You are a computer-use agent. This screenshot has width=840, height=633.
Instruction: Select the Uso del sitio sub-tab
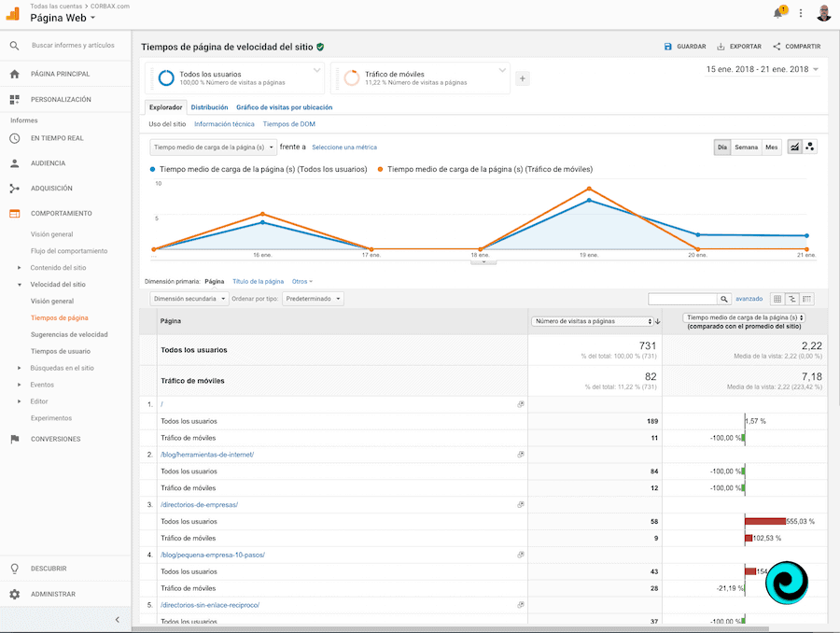tap(167, 124)
